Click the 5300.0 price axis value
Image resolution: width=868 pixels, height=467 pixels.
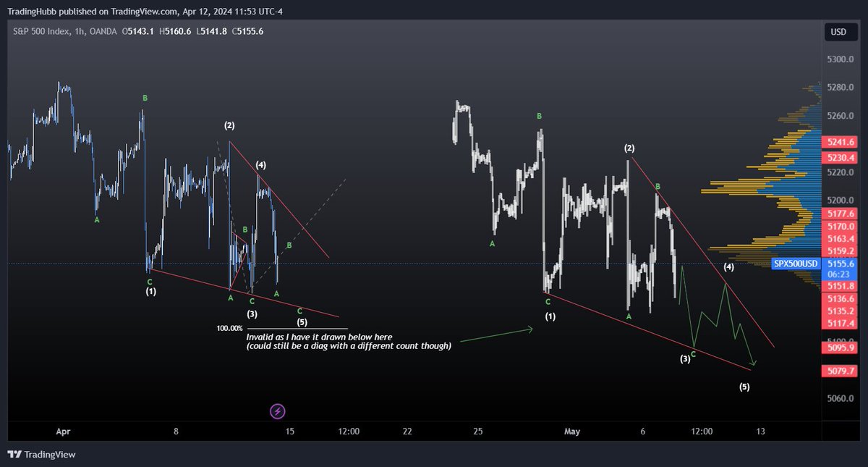[840, 59]
